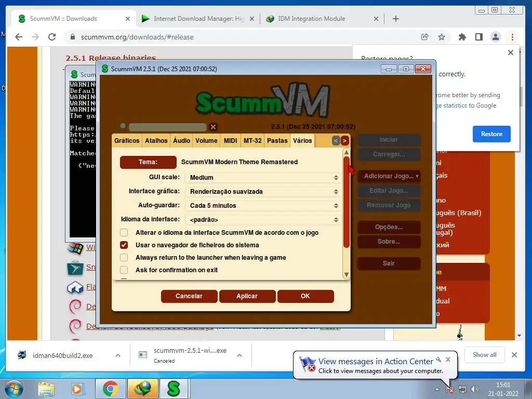Click the Aplicar button
This screenshot has width=532, height=399.
[x=247, y=296]
